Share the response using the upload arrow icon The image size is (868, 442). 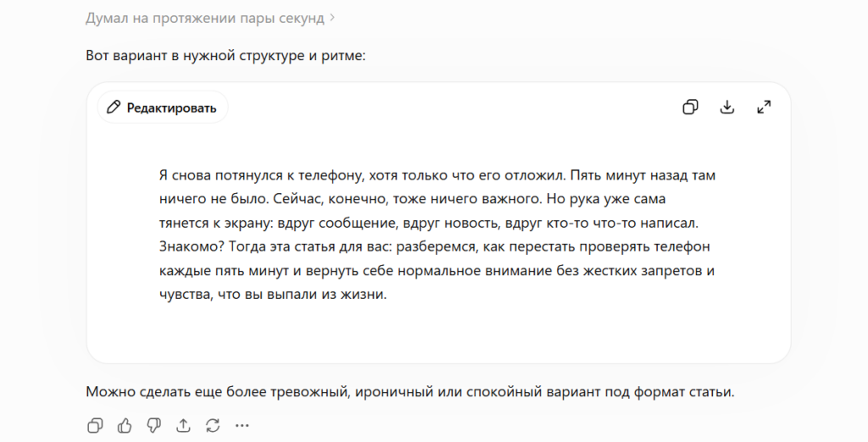[183, 425]
